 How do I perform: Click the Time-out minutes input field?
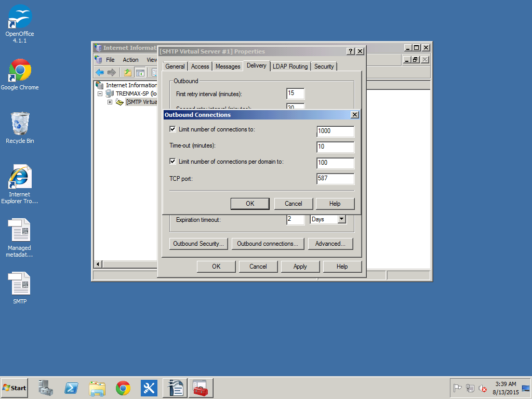[x=335, y=147]
